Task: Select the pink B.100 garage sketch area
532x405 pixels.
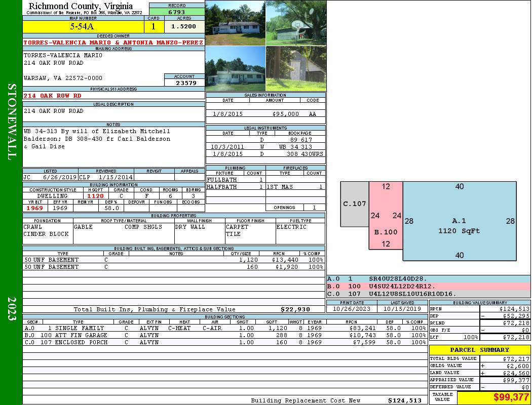Action: (x=386, y=216)
